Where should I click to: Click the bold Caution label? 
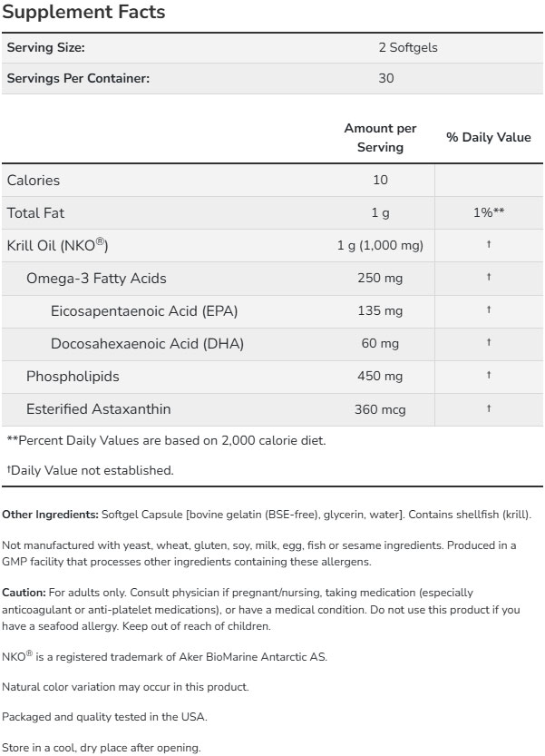point(24,593)
